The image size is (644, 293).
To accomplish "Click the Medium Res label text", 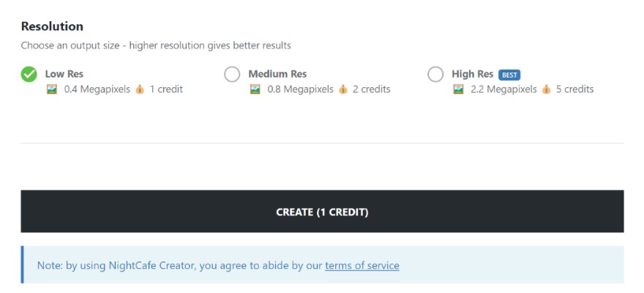I will point(277,74).
